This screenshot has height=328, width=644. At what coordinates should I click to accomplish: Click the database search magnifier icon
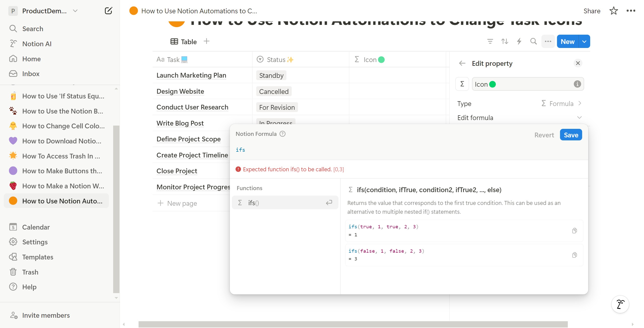[x=533, y=41]
